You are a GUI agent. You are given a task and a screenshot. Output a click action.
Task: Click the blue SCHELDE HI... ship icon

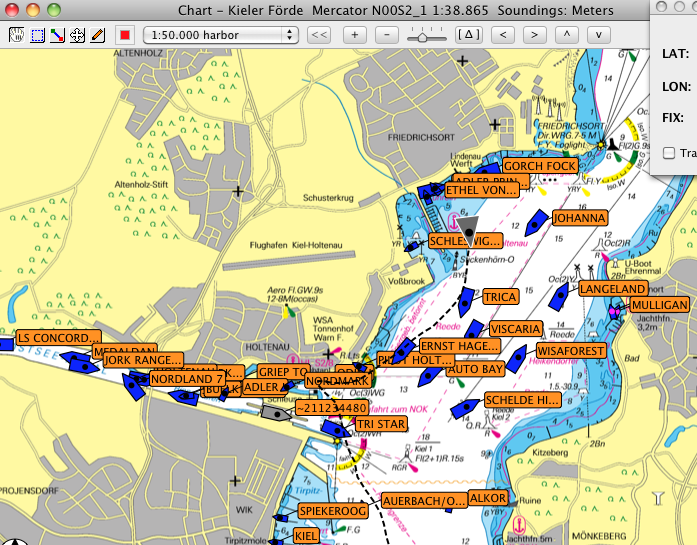point(465,408)
